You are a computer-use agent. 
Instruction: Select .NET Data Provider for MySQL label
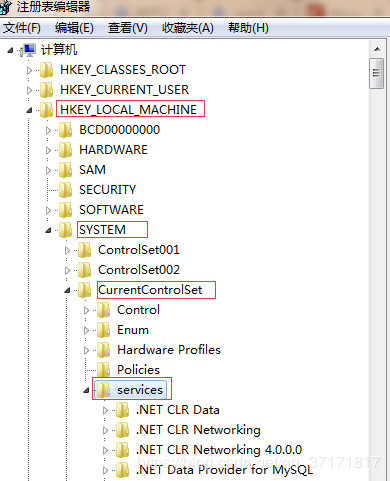coord(224,470)
